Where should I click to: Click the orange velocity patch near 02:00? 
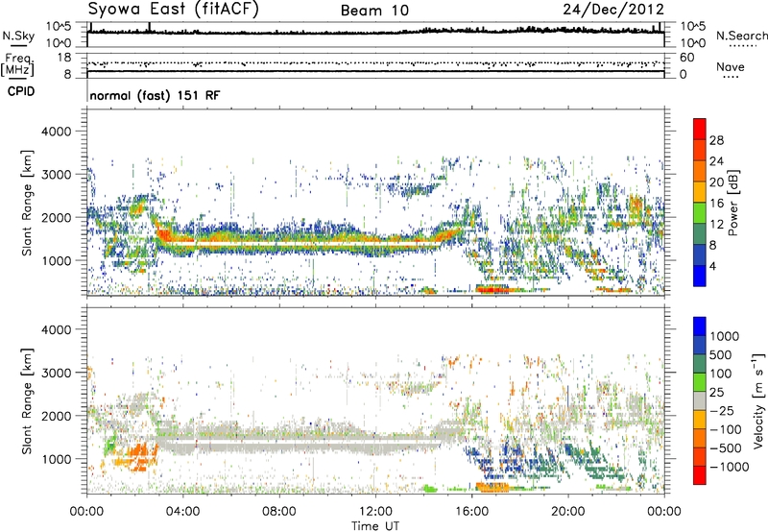(x=138, y=455)
